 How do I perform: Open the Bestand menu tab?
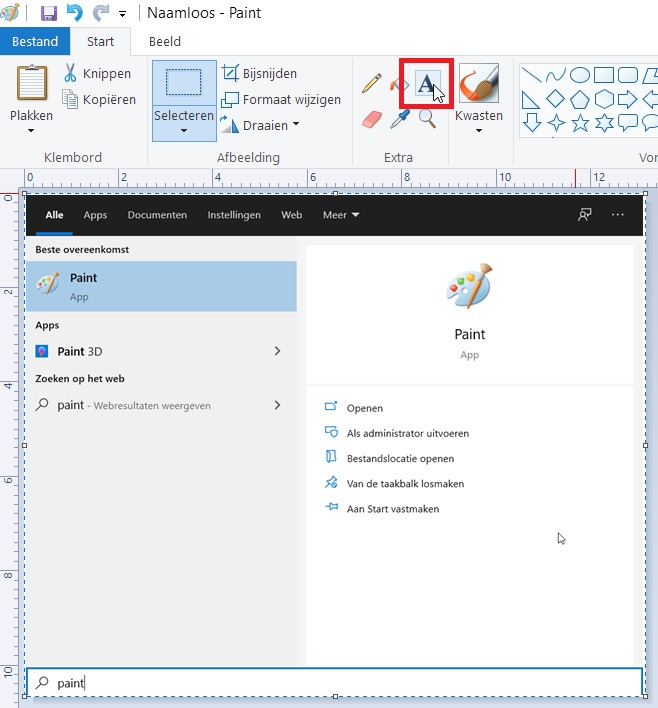pyautogui.click(x=35, y=42)
